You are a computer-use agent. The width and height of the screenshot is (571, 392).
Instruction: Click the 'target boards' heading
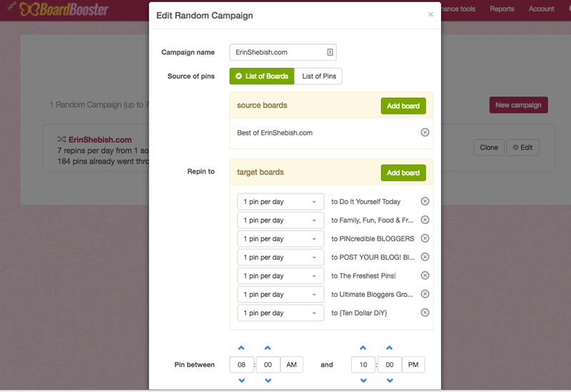260,172
